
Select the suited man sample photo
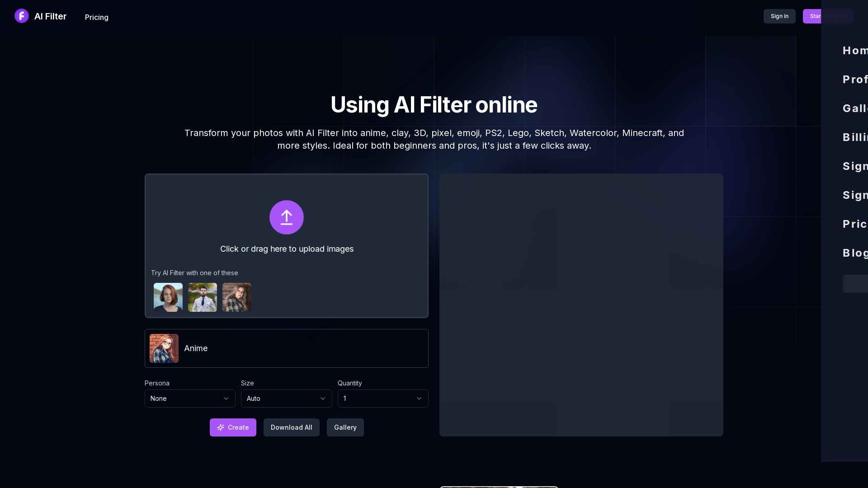coord(202,297)
